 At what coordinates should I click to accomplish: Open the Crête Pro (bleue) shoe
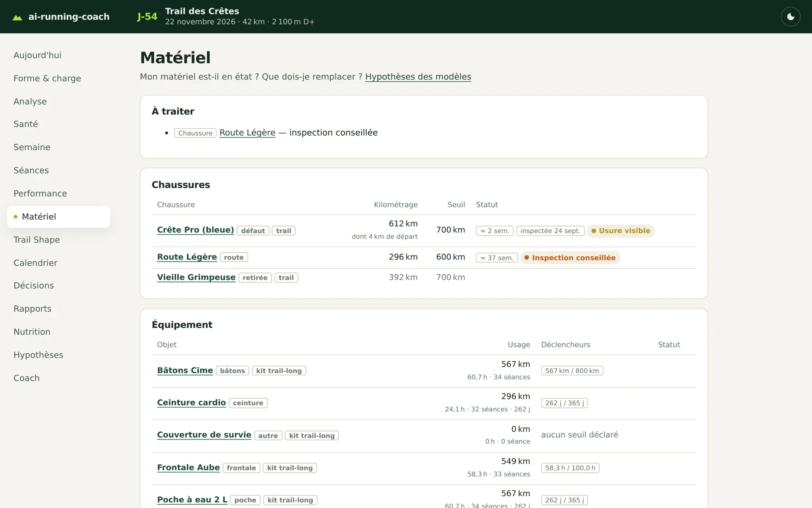[195, 230]
